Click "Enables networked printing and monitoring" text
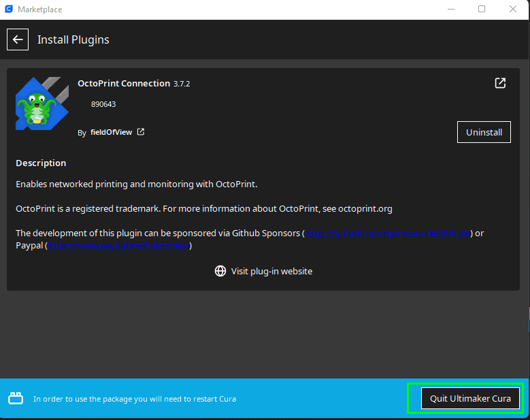This screenshot has width=530, height=420. (137, 184)
